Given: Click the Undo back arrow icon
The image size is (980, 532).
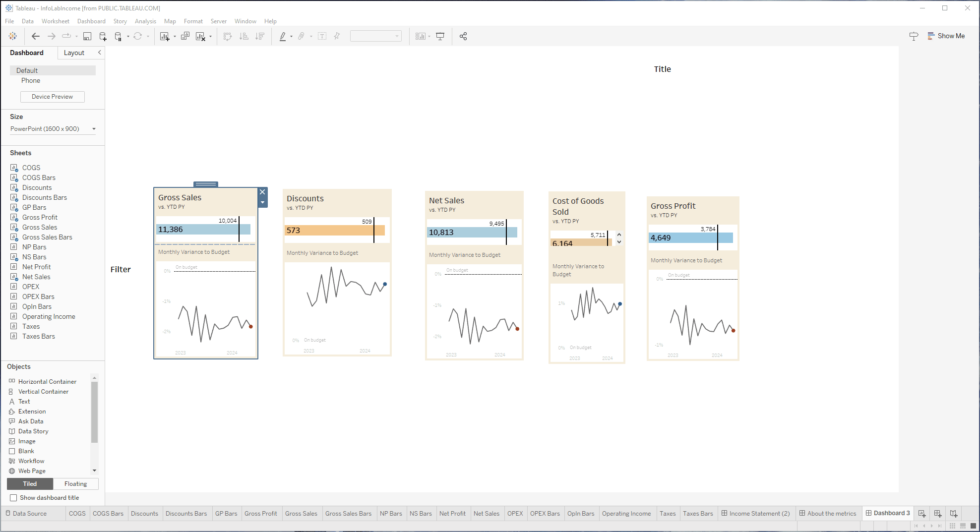Looking at the screenshot, I should 35,36.
